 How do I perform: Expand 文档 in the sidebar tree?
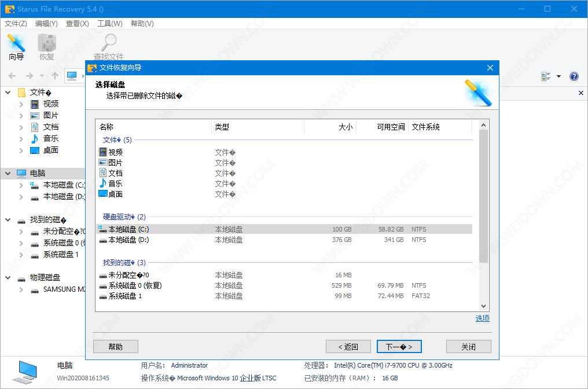point(21,127)
